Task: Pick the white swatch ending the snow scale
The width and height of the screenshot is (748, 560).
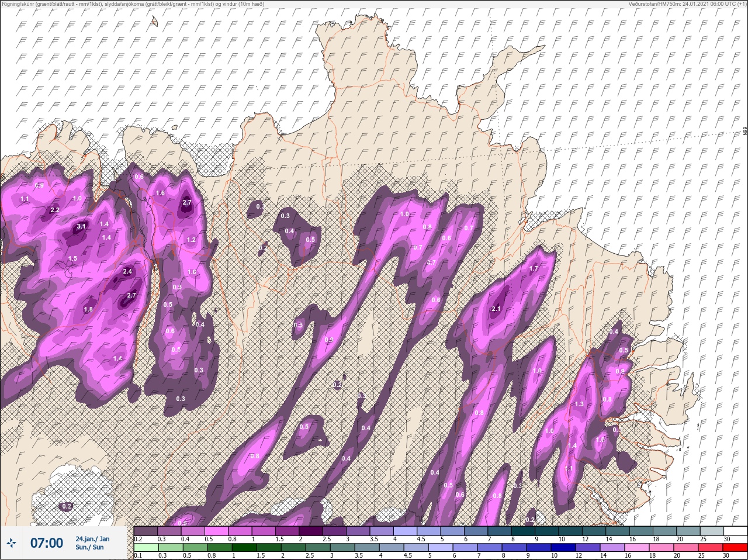Action: [735, 531]
